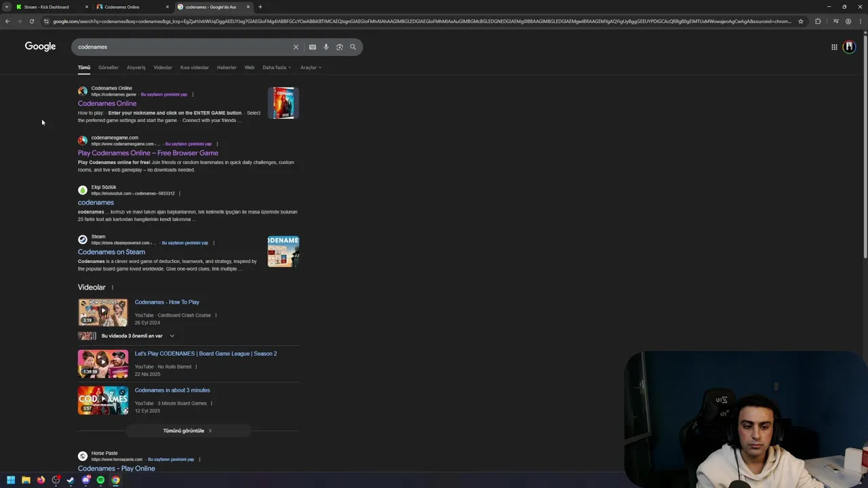The image size is (868, 488).
Task: Expand the Daha fazla dropdown
Action: 277,68
